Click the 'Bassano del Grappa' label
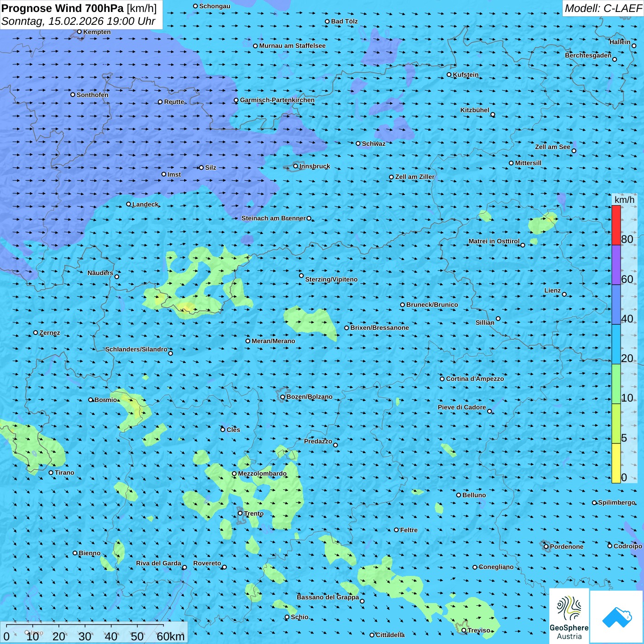Viewport: 644px width, 644px height. point(328,597)
